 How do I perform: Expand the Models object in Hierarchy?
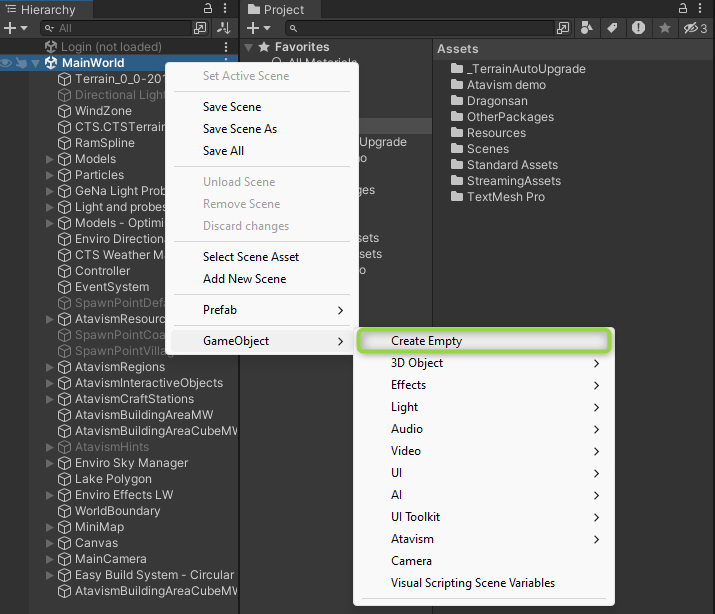[50, 159]
